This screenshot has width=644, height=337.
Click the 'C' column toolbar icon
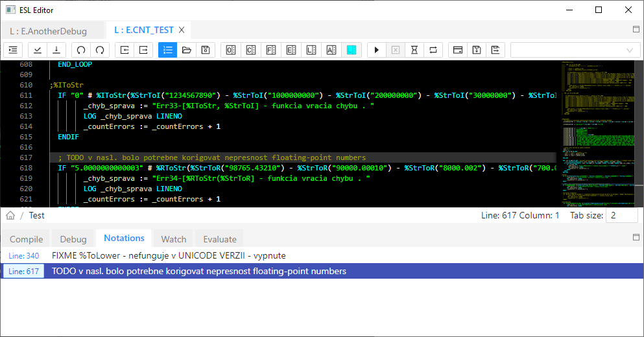click(250, 50)
